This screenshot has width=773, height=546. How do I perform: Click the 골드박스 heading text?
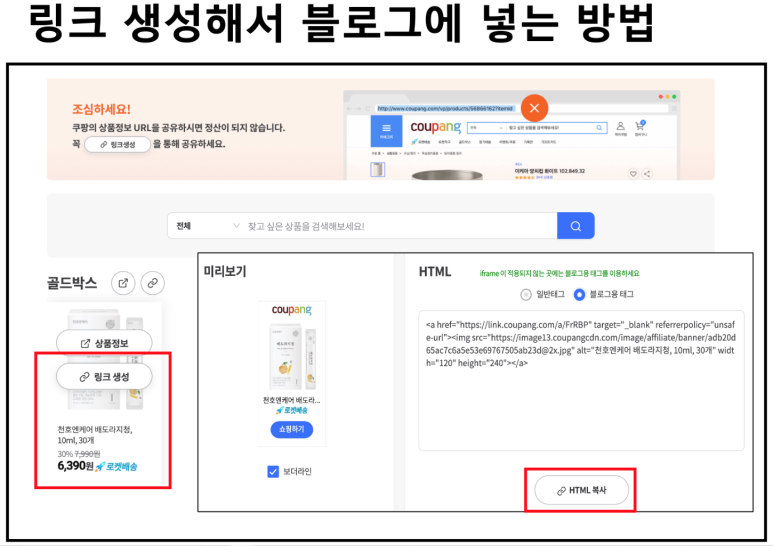click(x=72, y=283)
